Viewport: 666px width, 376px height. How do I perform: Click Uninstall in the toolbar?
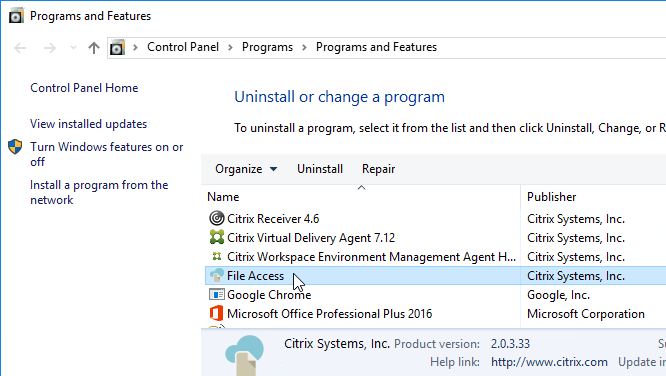(x=320, y=169)
